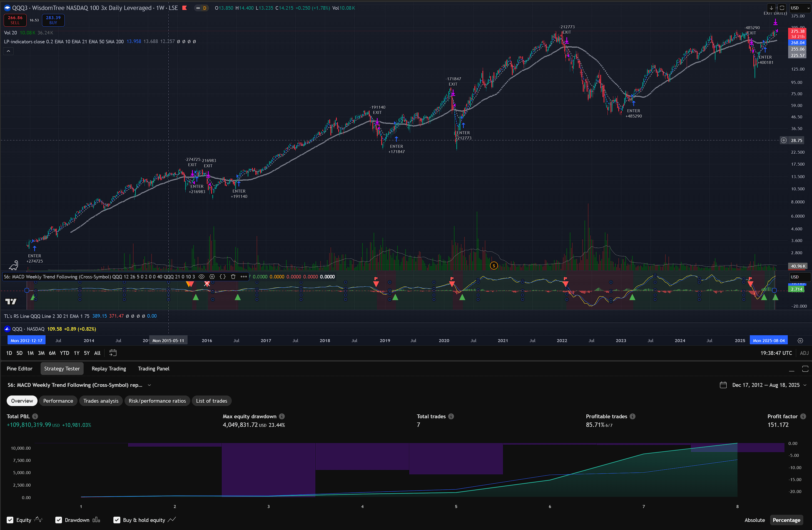The height and width of the screenshot is (530, 812).
Task: Open the Replay Trading tab
Action: 109,369
